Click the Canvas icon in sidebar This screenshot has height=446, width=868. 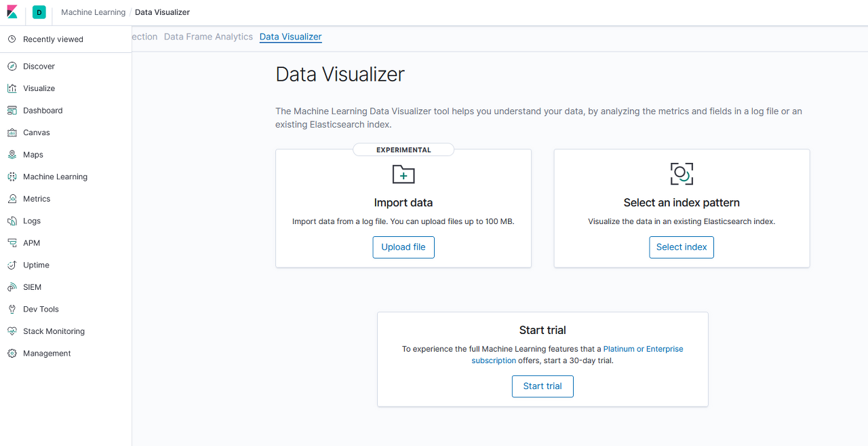point(12,132)
